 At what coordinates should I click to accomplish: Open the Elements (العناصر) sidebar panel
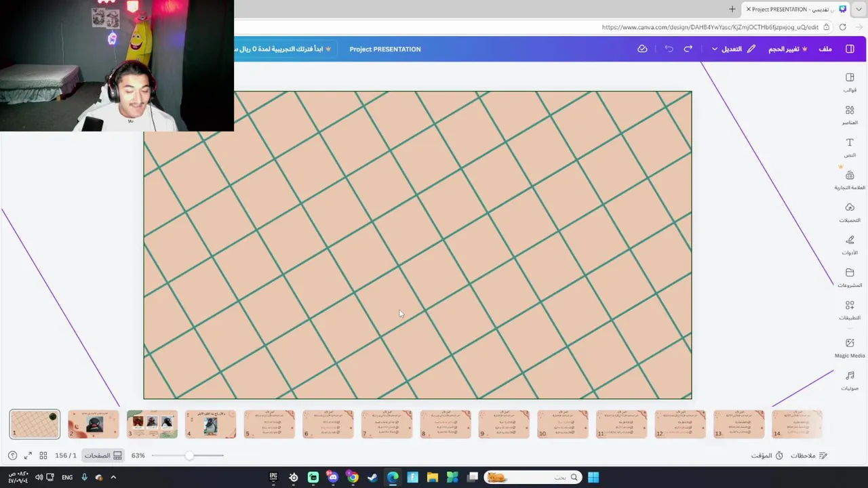click(850, 115)
